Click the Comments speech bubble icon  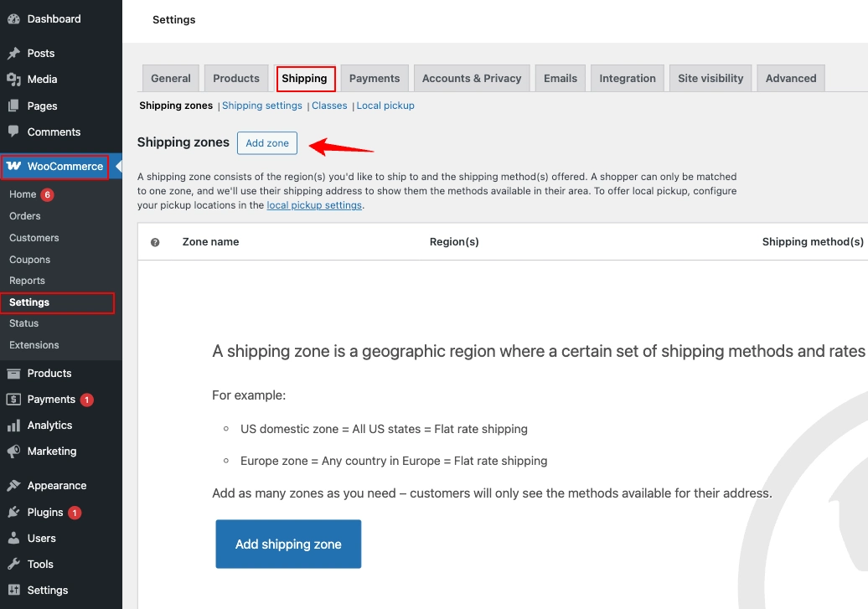(14, 132)
